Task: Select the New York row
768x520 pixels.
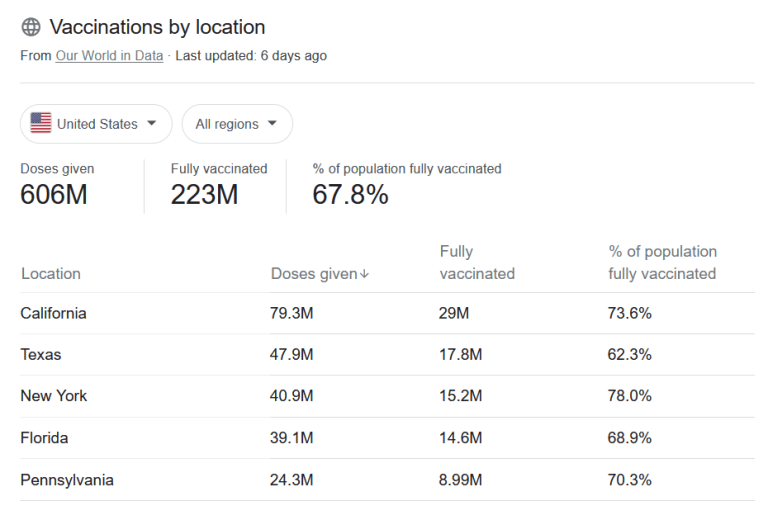Action: coord(387,396)
